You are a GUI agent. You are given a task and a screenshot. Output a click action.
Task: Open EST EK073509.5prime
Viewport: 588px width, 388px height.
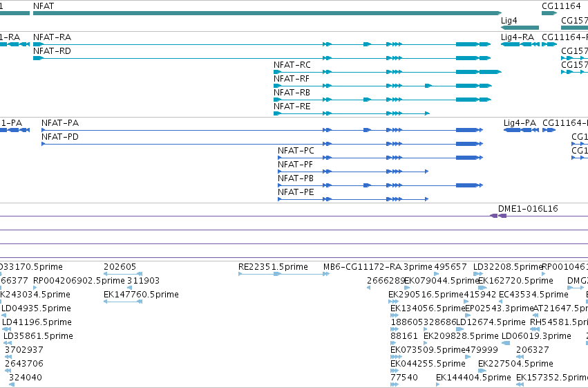click(428, 350)
